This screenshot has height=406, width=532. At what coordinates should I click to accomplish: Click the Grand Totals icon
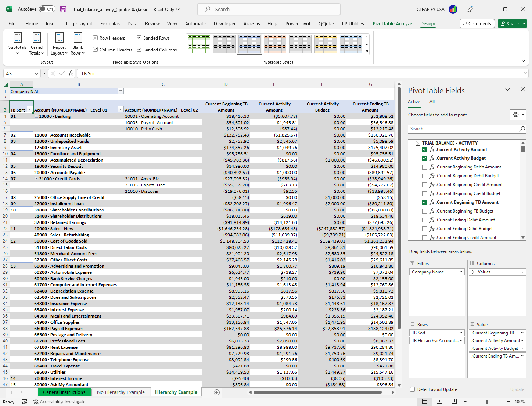click(36, 44)
